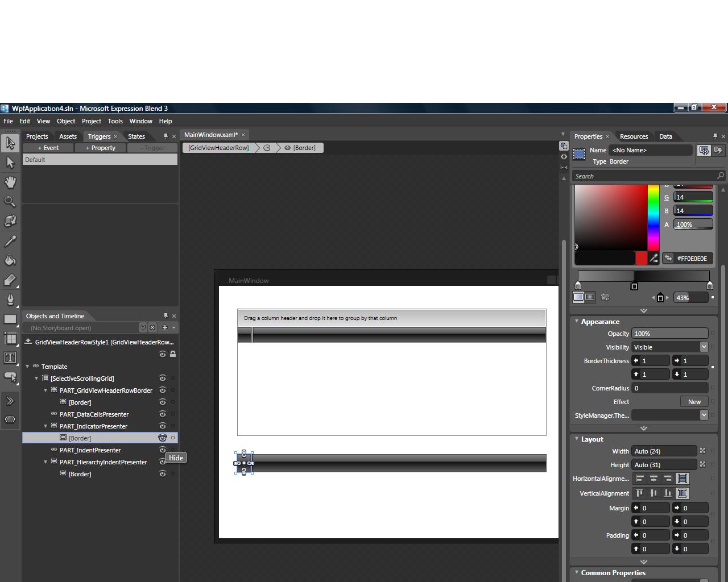Choose the Brush Transform tool
Viewport: 728px width, 582px height.
[10, 280]
